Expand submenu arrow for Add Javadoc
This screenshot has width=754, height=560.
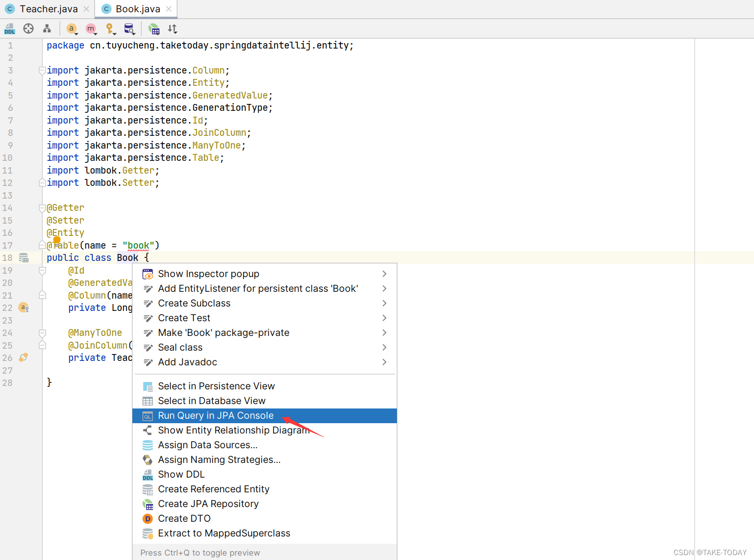pyautogui.click(x=385, y=362)
